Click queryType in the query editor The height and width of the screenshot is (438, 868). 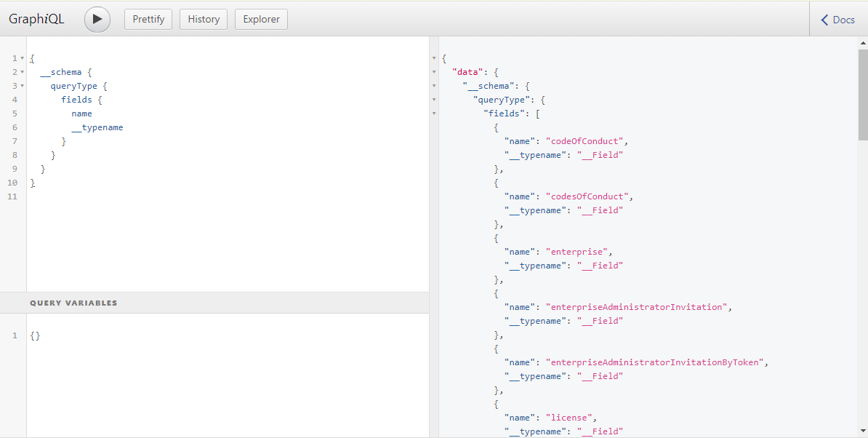[x=73, y=86]
